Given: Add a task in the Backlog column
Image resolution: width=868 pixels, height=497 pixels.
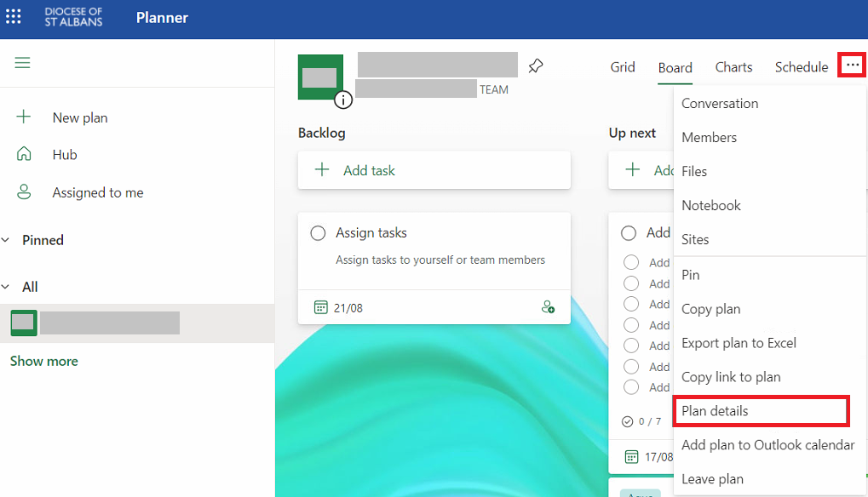Looking at the screenshot, I should [357, 170].
